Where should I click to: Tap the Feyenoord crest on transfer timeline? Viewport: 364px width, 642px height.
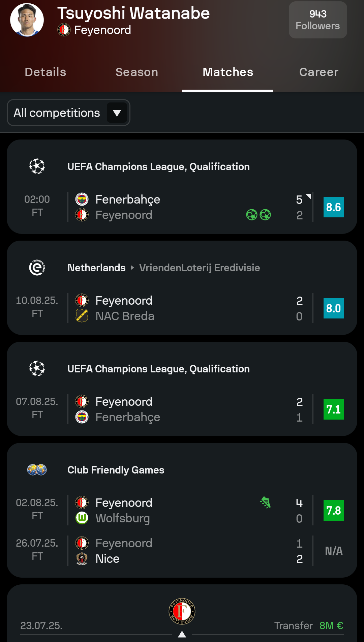(x=182, y=611)
